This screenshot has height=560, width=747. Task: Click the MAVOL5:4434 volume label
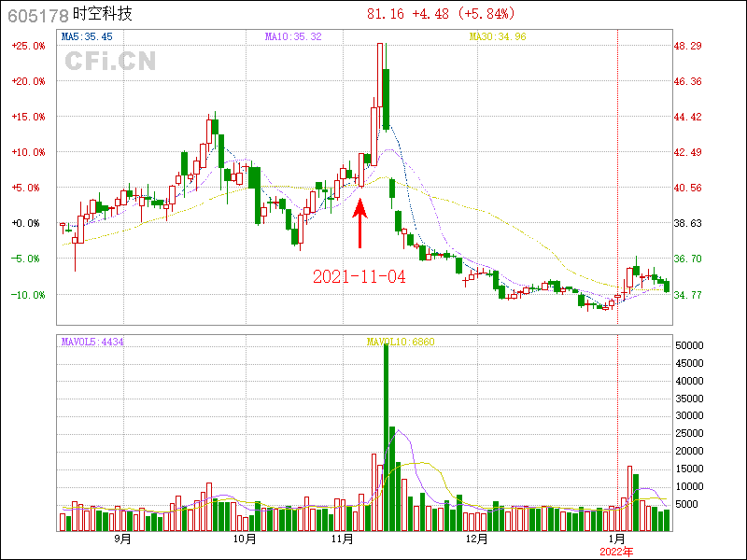(x=92, y=342)
